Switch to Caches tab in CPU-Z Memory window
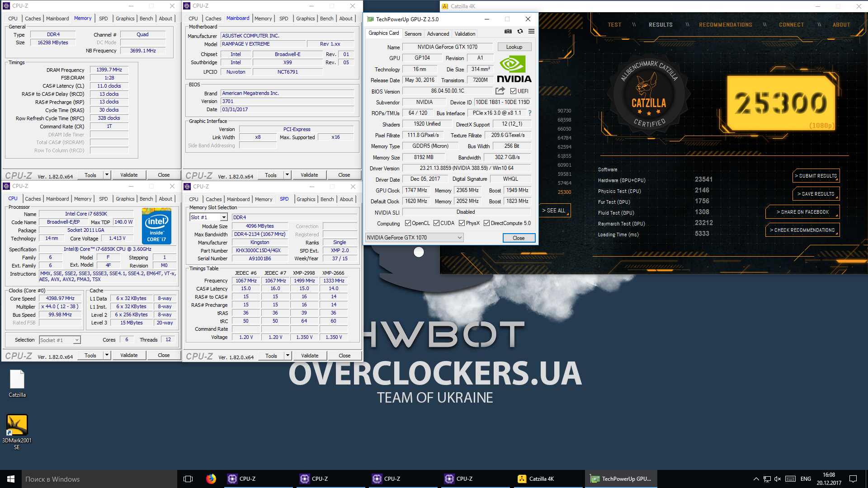This screenshot has height=488, width=868. [33, 19]
